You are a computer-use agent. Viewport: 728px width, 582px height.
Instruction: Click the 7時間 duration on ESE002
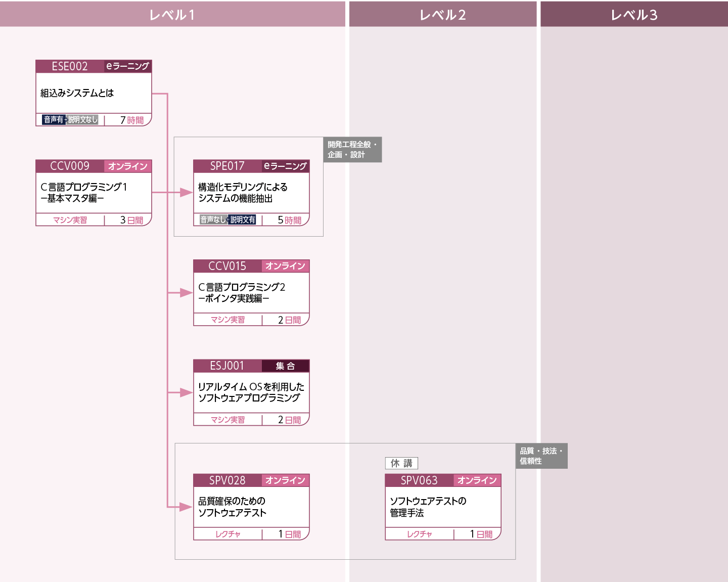coord(132,120)
